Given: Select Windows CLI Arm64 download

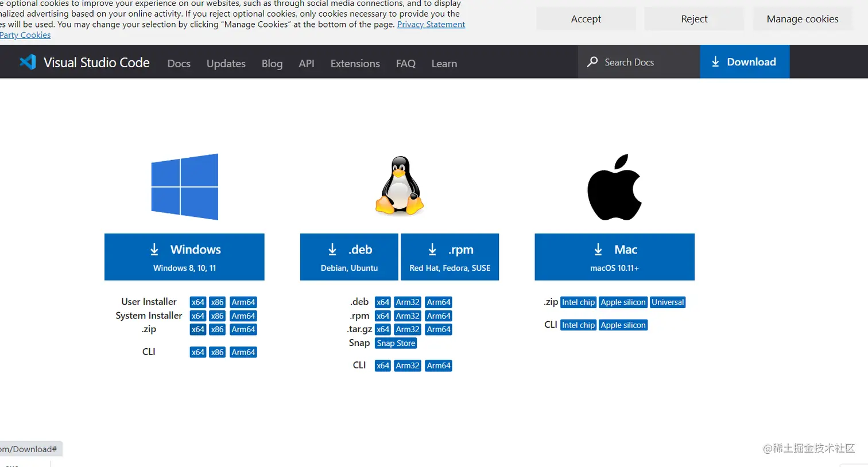Looking at the screenshot, I should coord(243,352).
